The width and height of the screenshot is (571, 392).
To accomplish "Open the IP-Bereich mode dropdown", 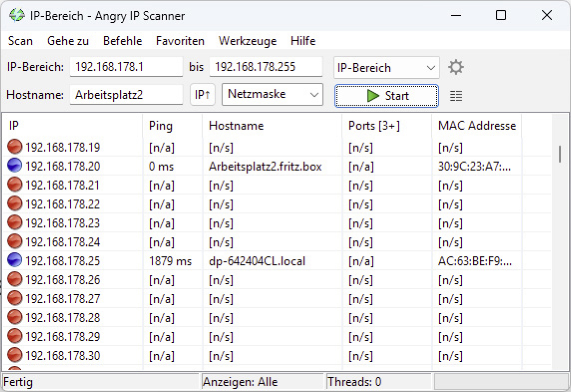I will click(x=386, y=67).
